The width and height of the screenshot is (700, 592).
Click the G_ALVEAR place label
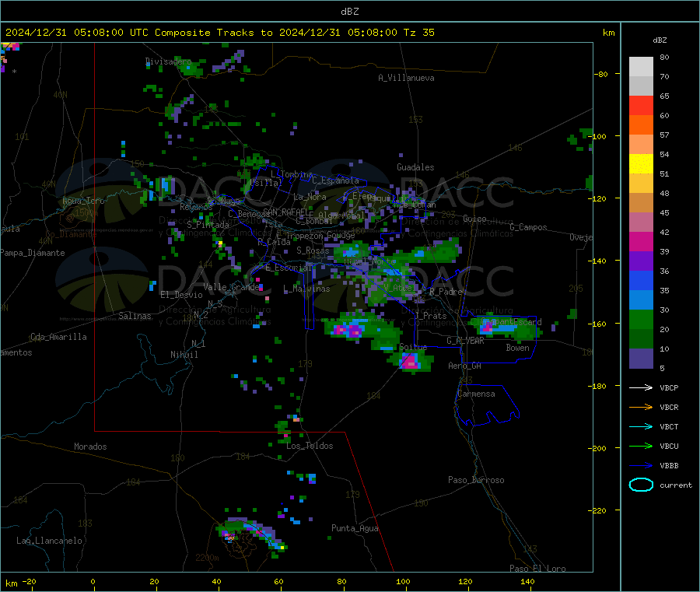click(x=465, y=341)
